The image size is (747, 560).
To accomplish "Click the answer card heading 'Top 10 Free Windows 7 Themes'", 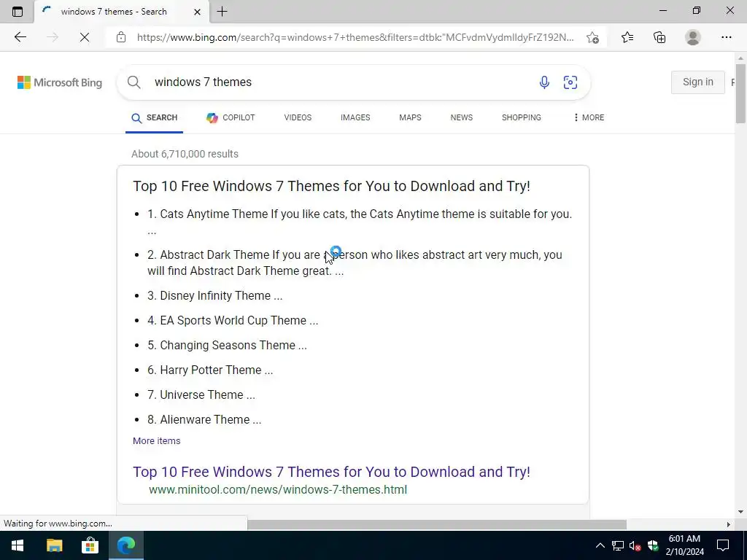I will pyautogui.click(x=331, y=186).
